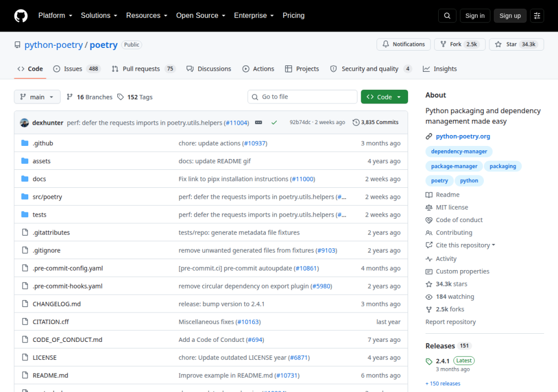This screenshot has height=392, width=558.
Task: Fork the poetry repository
Action: click(x=460, y=44)
